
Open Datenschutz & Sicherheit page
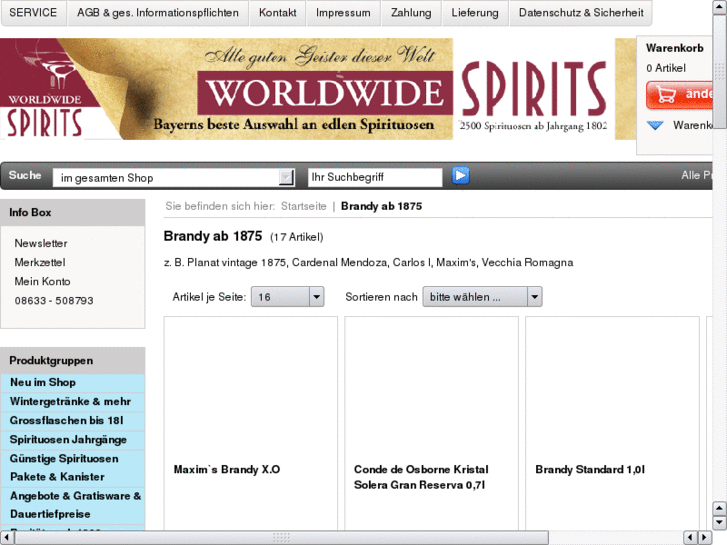tap(581, 13)
